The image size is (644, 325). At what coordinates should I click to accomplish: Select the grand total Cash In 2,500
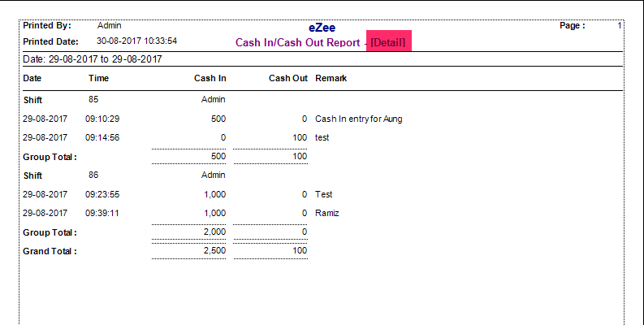pyautogui.click(x=215, y=250)
